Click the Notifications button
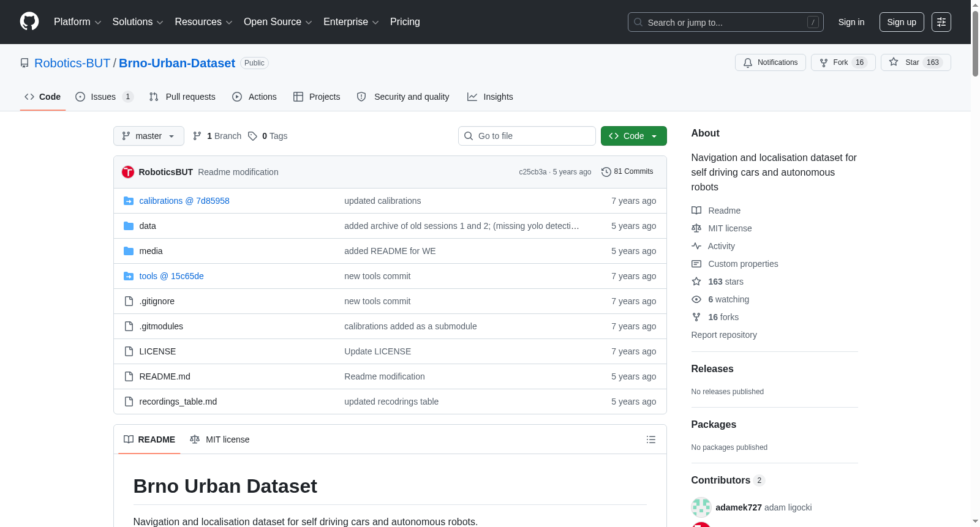The width and height of the screenshot is (980, 527). click(x=771, y=62)
